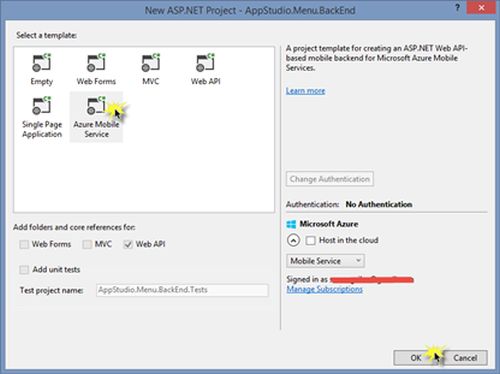The width and height of the screenshot is (500, 374).
Task: Click the 'Add folders and core references for:' label
Action: click(x=74, y=227)
